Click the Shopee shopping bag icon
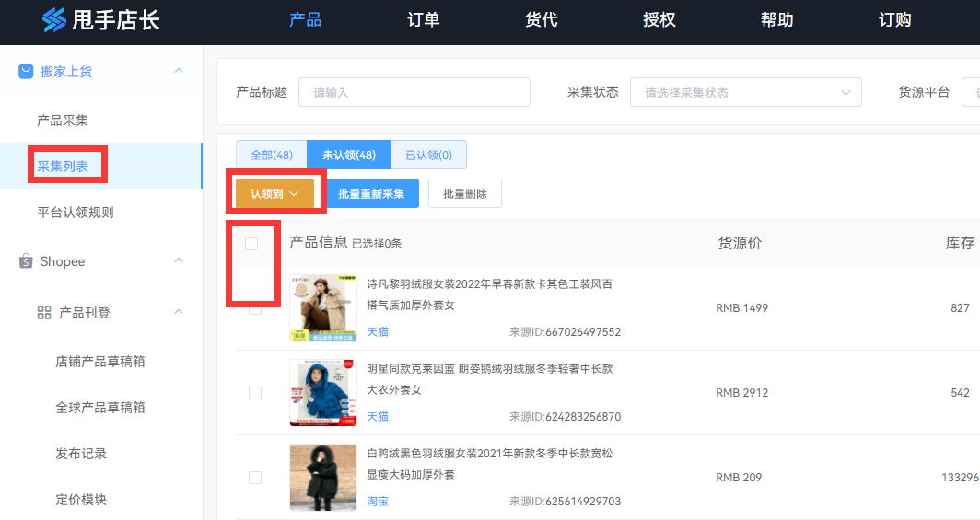980x520 pixels. click(26, 261)
